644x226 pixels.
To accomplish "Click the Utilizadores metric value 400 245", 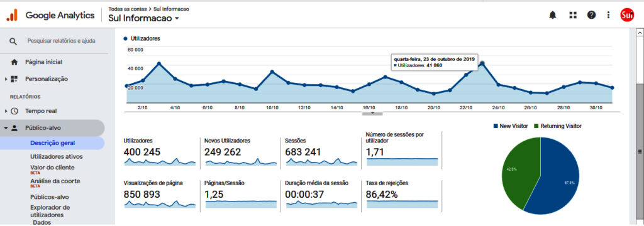I will coord(142,152).
